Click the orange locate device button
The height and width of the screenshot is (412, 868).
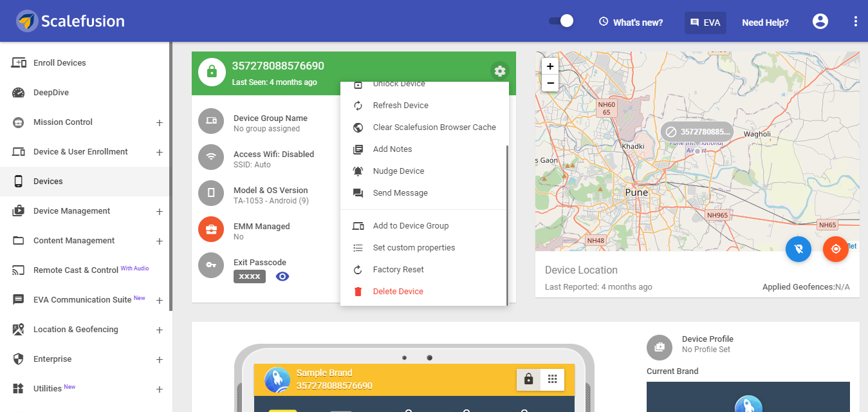836,248
